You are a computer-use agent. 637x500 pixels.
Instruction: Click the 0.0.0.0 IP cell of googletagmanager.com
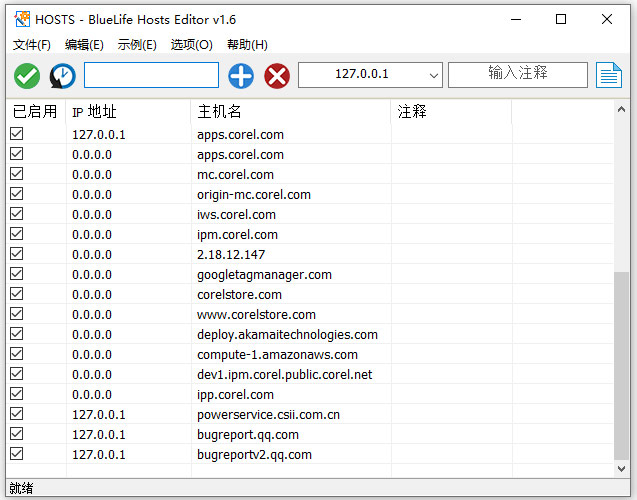click(92, 275)
